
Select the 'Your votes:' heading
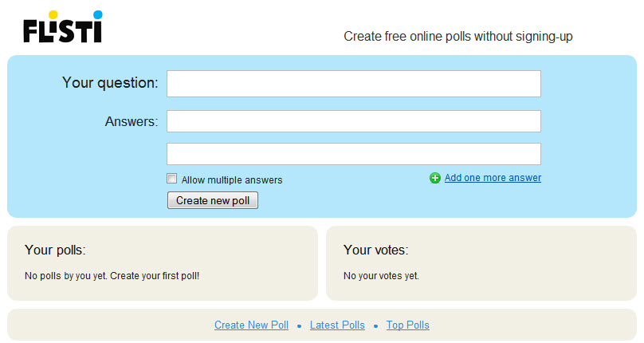(376, 250)
